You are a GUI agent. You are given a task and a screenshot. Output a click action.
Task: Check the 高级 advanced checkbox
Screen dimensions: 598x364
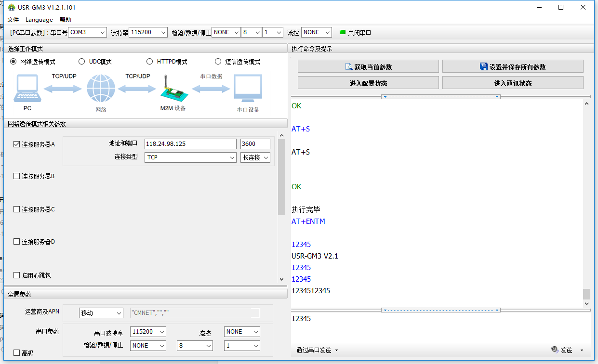[x=17, y=353]
